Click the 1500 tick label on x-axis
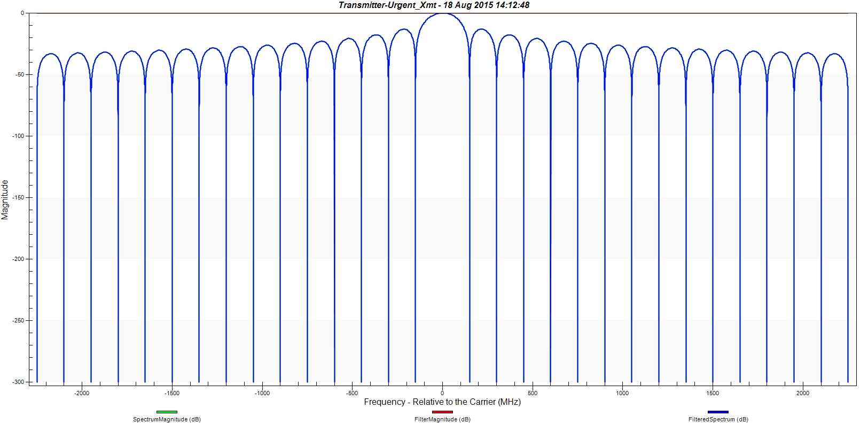 click(713, 393)
